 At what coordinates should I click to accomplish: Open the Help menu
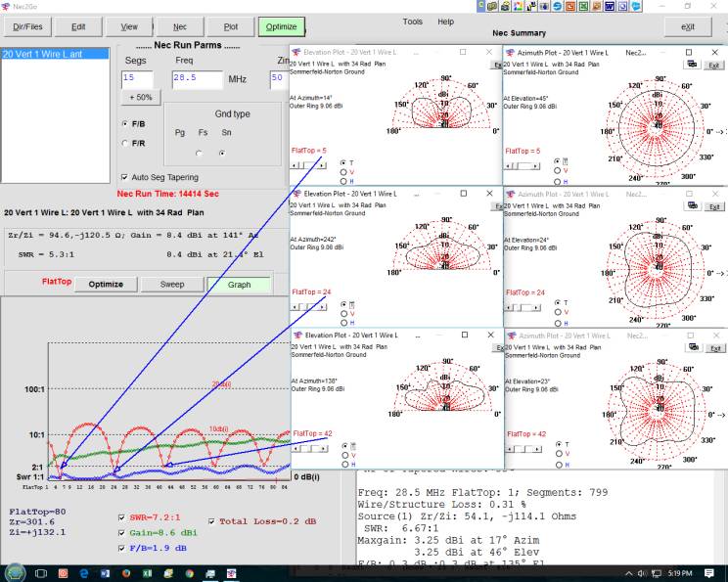tap(445, 22)
